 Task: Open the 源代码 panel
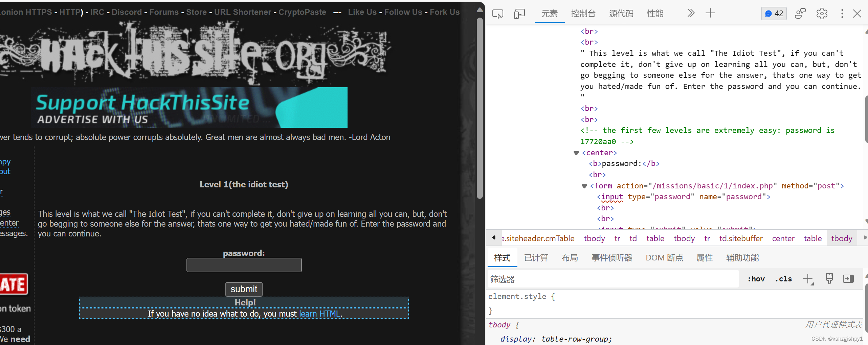pyautogui.click(x=621, y=14)
